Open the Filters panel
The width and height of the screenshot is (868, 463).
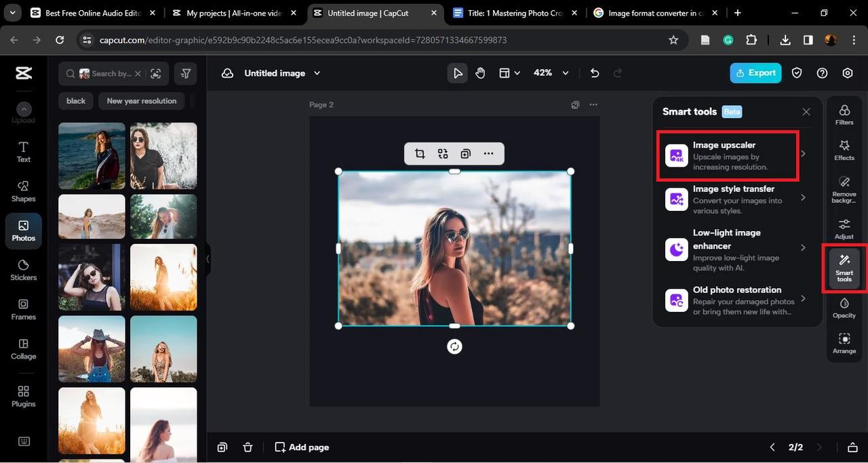click(x=844, y=115)
